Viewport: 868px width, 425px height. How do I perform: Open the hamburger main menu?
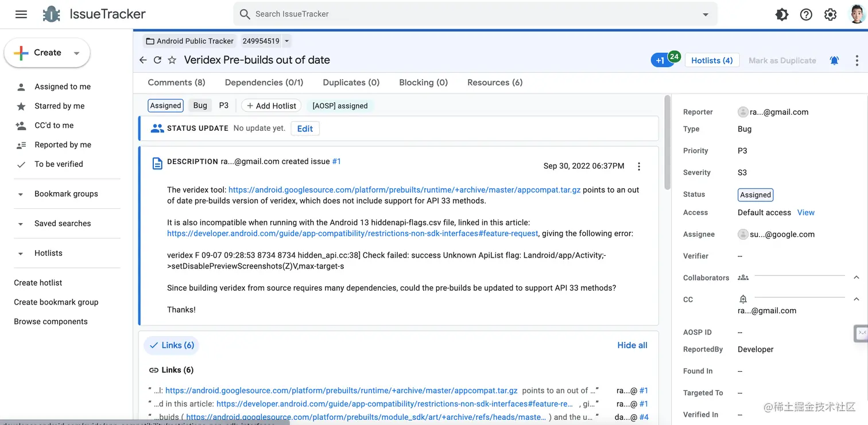click(x=21, y=14)
